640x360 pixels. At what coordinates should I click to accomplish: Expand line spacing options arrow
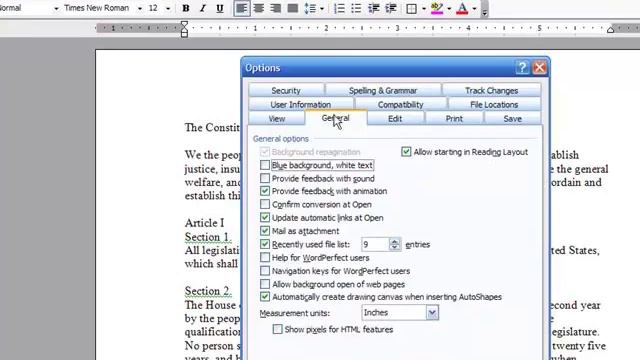point(322,8)
